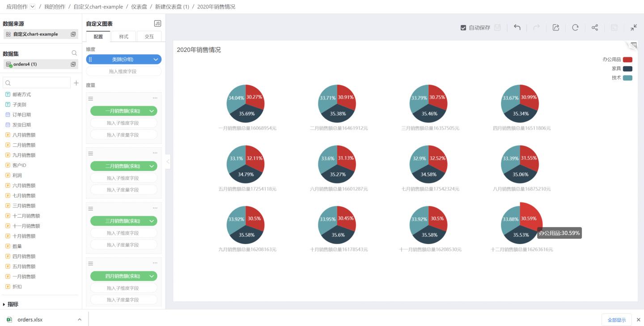Click the plus icon next to field search
644x326 pixels.
[76, 83]
